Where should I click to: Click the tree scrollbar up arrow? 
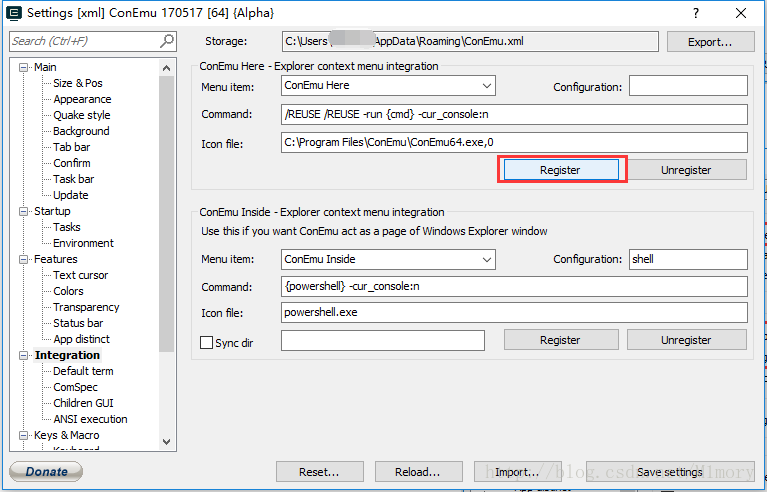click(x=166, y=68)
